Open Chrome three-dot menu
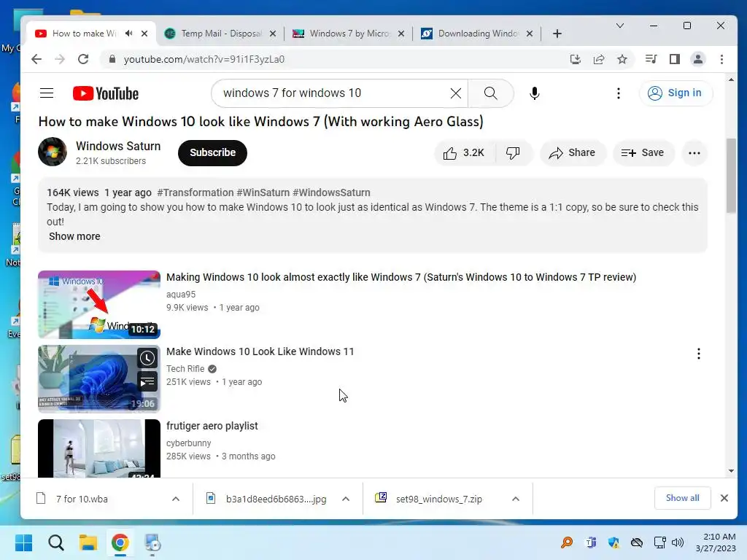 click(721, 59)
